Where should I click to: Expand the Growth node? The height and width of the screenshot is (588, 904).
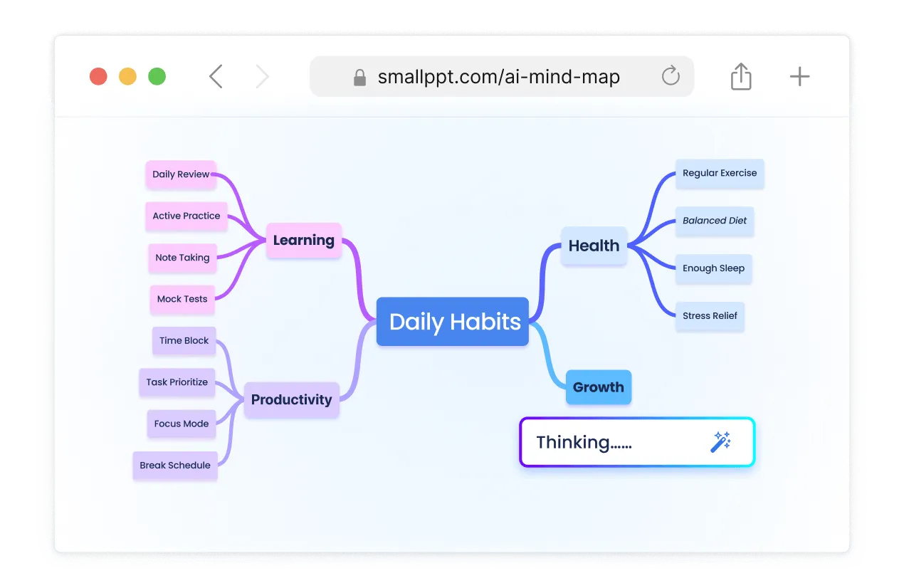(598, 387)
